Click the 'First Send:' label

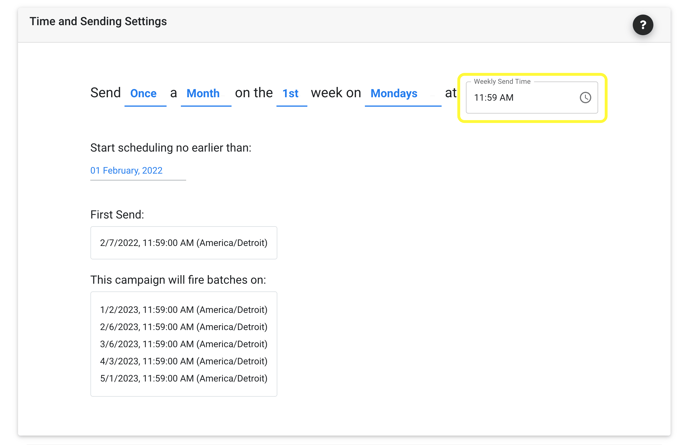(117, 215)
